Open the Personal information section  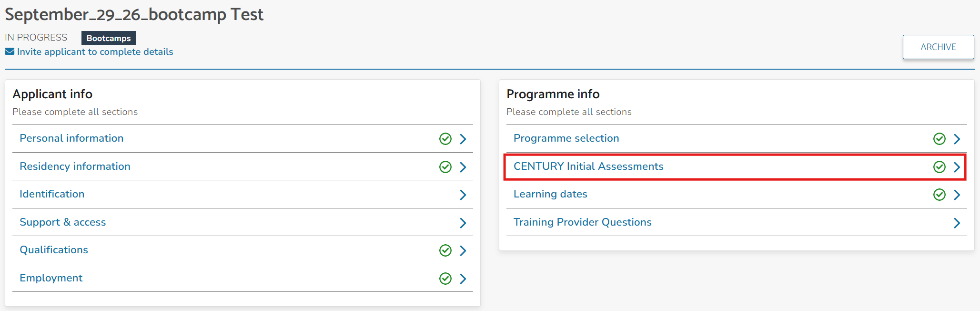click(242, 138)
